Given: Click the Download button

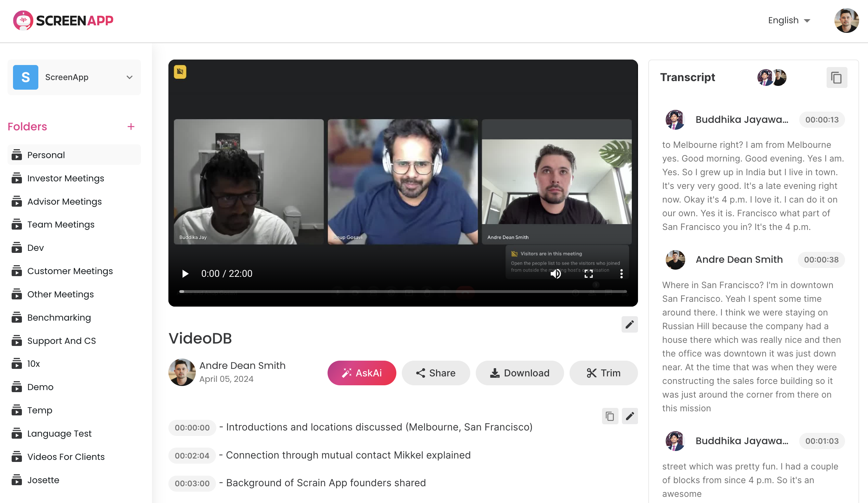Looking at the screenshot, I should pos(519,373).
